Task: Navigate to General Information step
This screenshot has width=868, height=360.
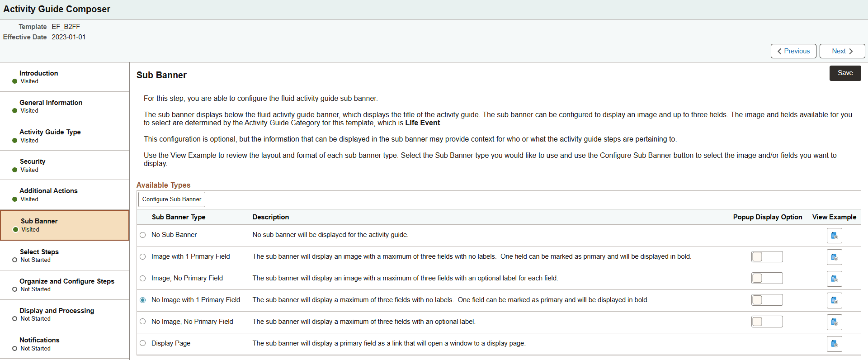Action: pyautogui.click(x=51, y=103)
